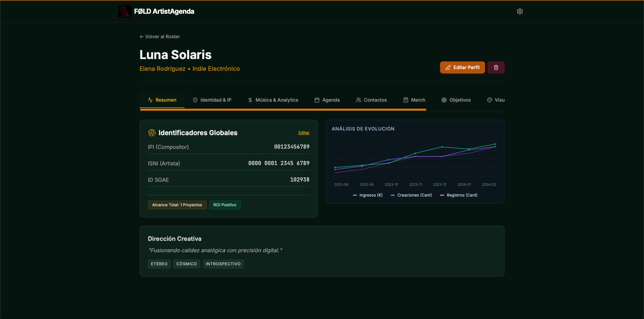Click the blue Creaciones legend color marker
The image size is (644, 319).
point(393,195)
